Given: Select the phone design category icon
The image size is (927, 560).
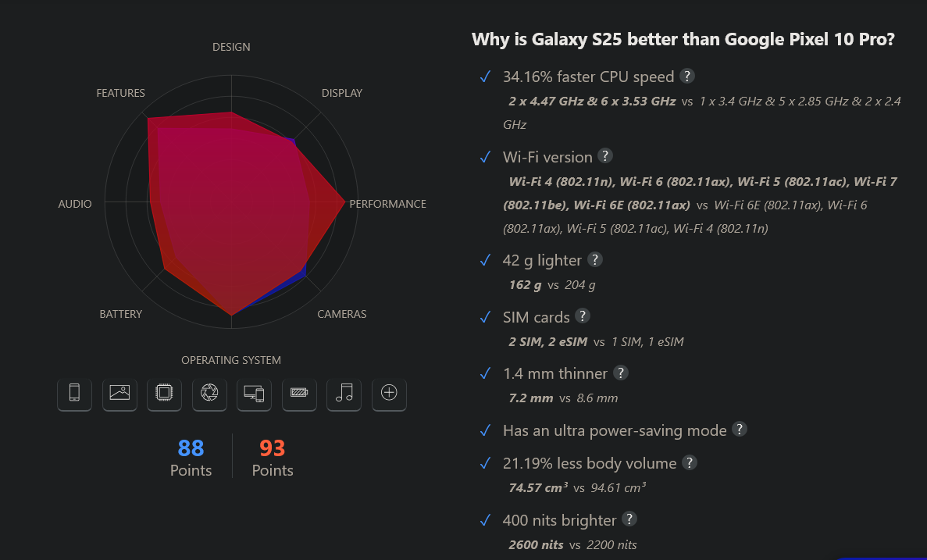Looking at the screenshot, I should [74, 394].
